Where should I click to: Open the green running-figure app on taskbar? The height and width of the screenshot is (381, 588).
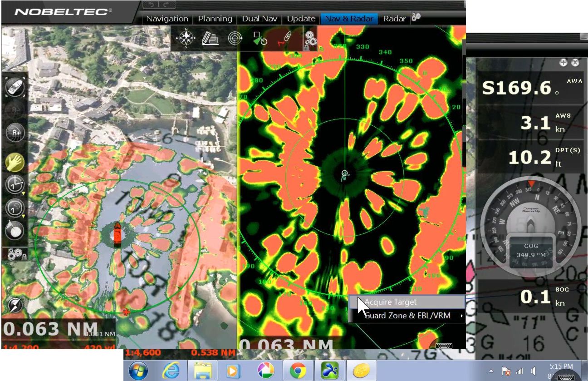(329, 371)
